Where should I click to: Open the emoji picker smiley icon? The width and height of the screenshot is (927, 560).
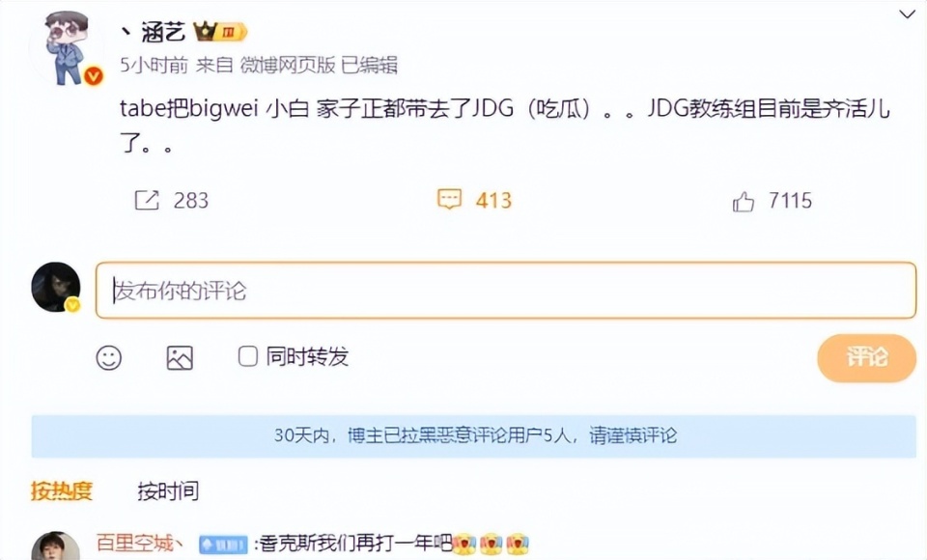coord(109,358)
